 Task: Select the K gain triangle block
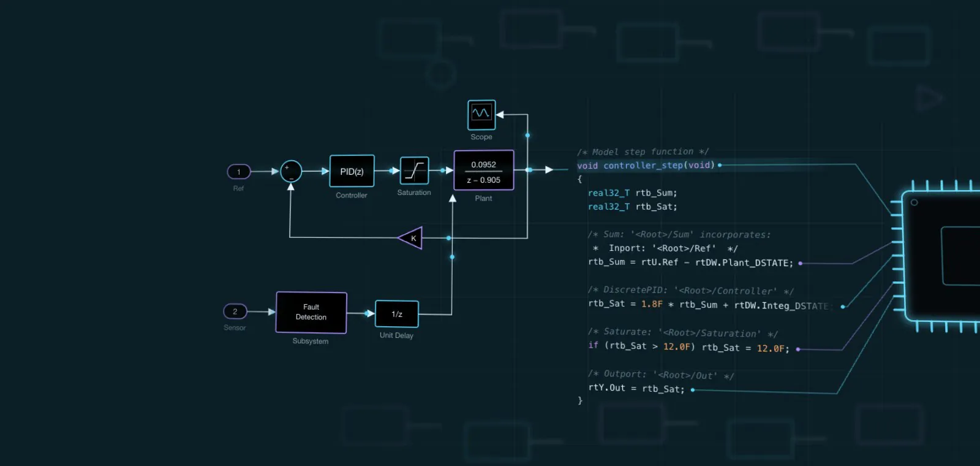pyautogui.click(x=410, y=238)
